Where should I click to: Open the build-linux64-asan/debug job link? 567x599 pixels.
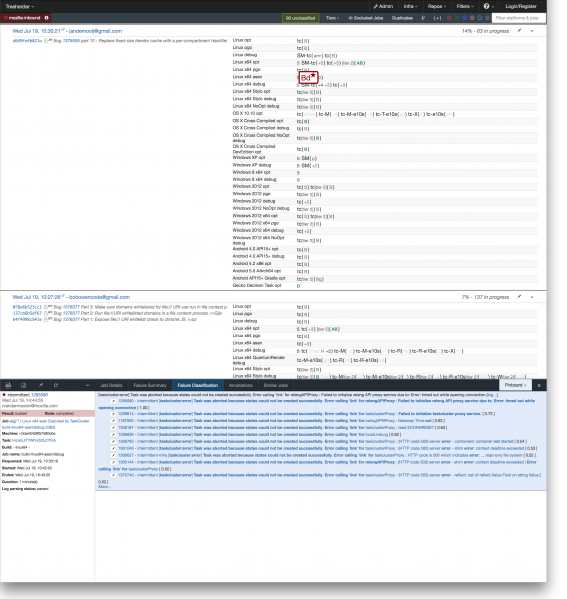(29, 427)
